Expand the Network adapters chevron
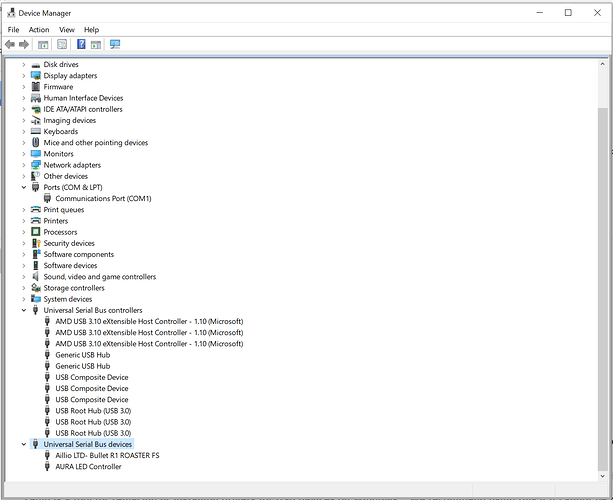 tap(24, 165)
